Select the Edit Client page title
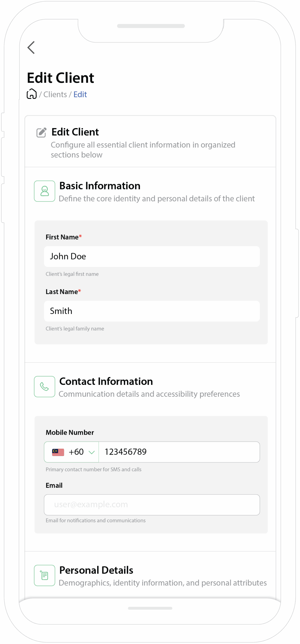300x644 pixels. click(x=60, y=77)
